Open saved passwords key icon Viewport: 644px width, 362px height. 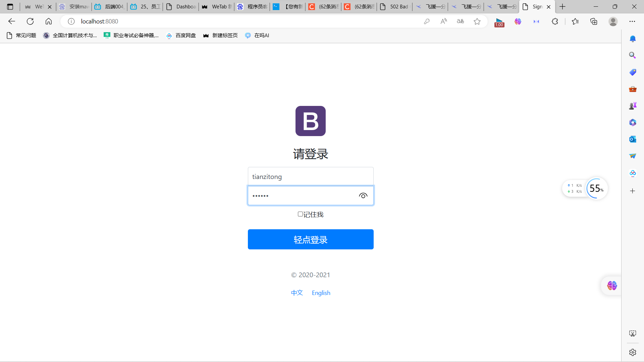pos(427,21)
